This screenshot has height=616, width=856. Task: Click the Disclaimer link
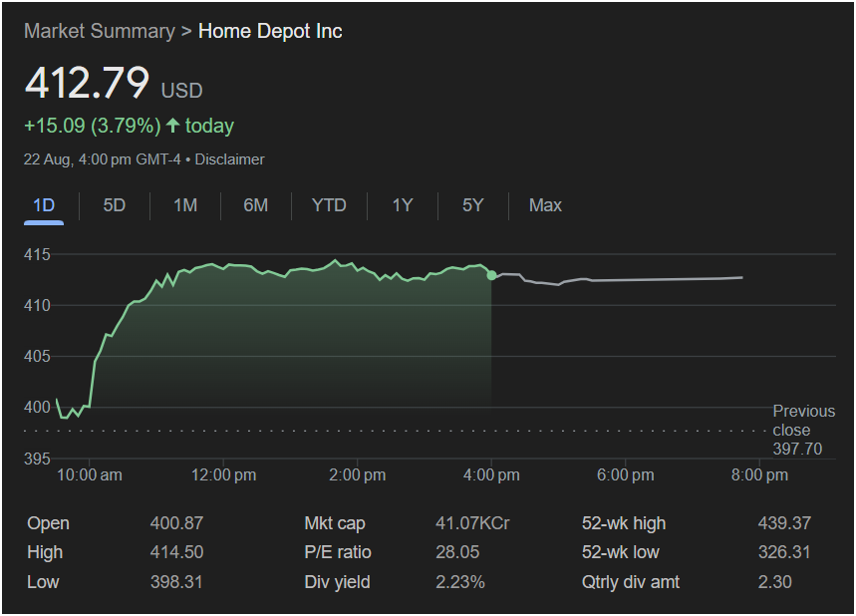point(230,159)
